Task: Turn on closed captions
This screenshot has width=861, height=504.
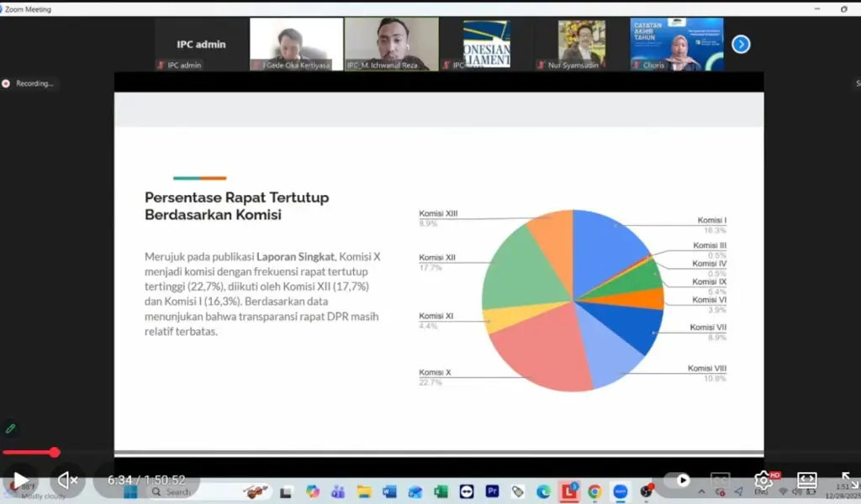Action: pyautogui.click(x=721, y=480)
